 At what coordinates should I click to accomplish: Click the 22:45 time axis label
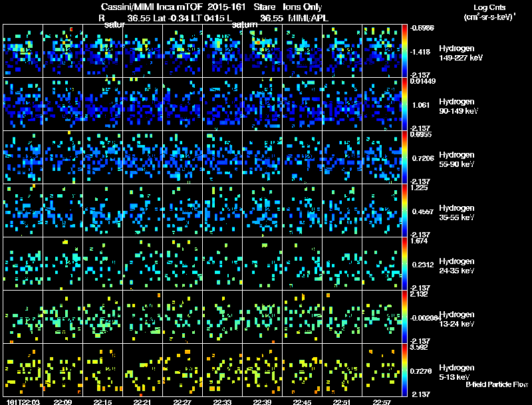pos(302,402)
